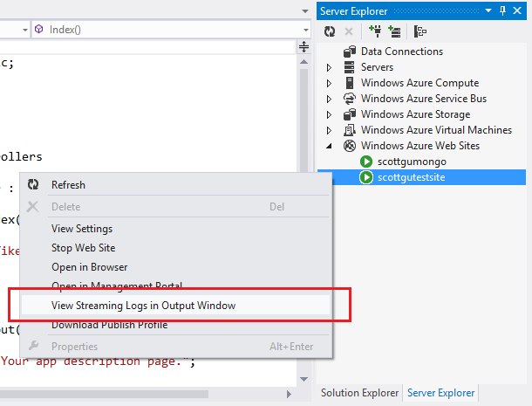This screenshot has width=532, height=406.
Task: Click the green running icon of scottgutestsite
Action: coord(366,177)
